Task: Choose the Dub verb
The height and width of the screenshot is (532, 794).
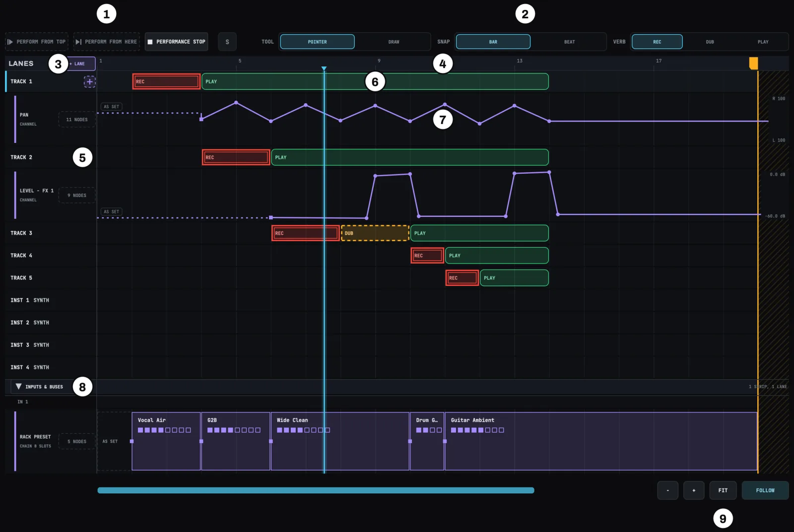Action: (710, 42)
